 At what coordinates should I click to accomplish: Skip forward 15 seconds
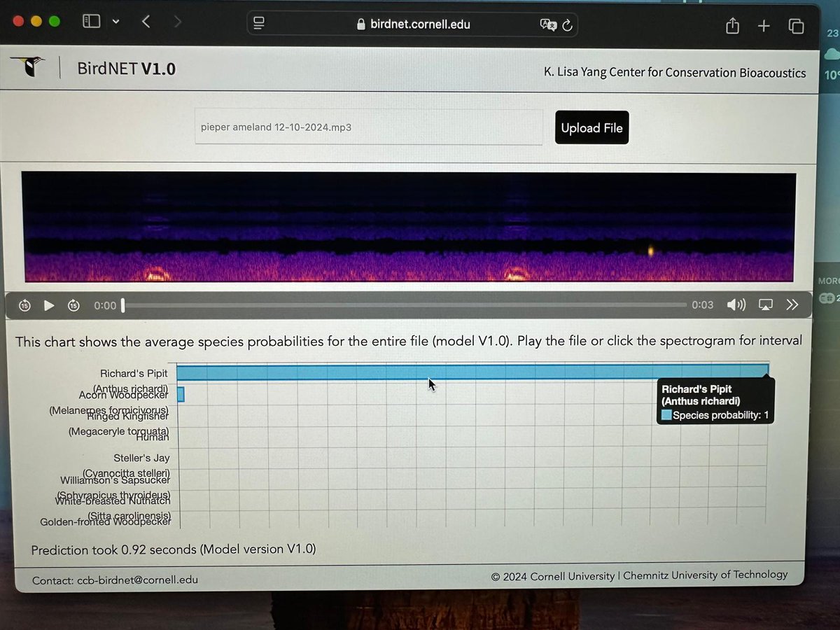73,305
